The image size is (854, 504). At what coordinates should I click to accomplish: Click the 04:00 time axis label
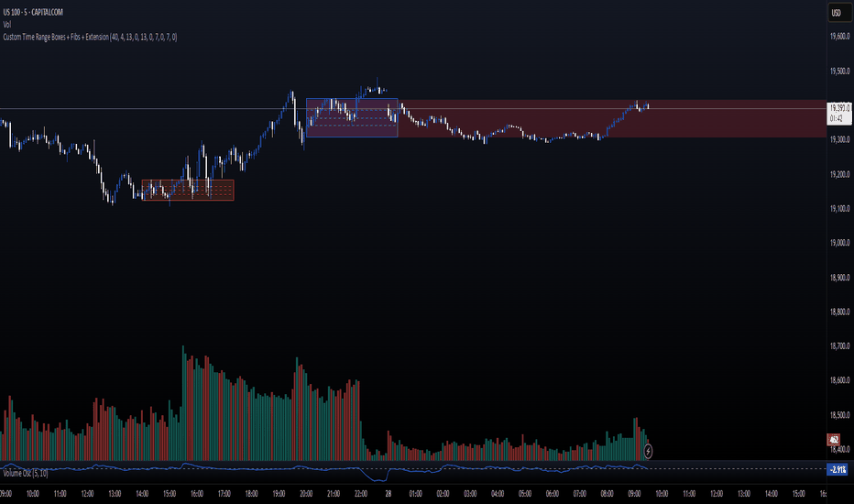pyautogui.click(x=498, y=494)
